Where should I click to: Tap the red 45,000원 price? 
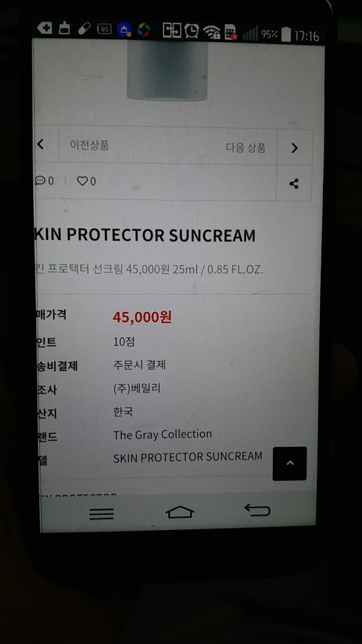pos(142,317)
